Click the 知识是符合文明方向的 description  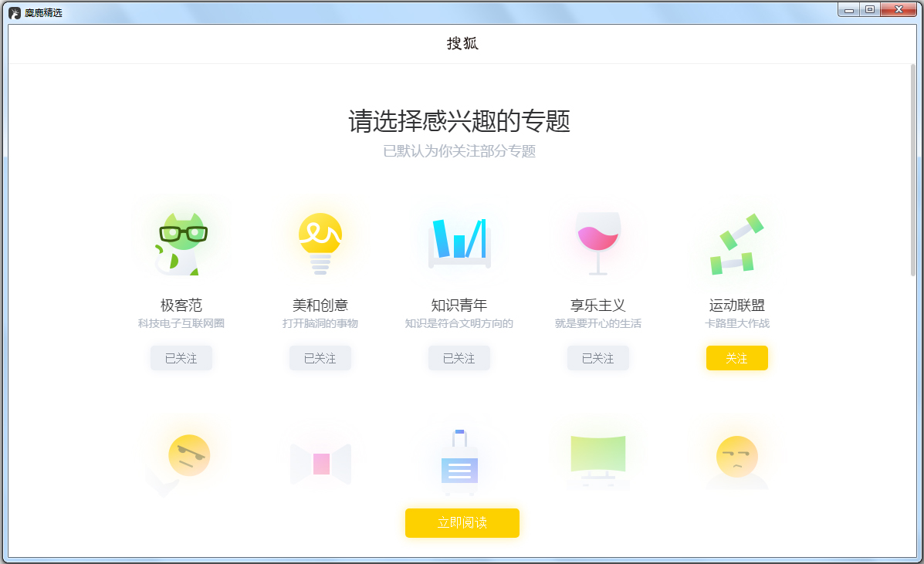pos(459,323)
